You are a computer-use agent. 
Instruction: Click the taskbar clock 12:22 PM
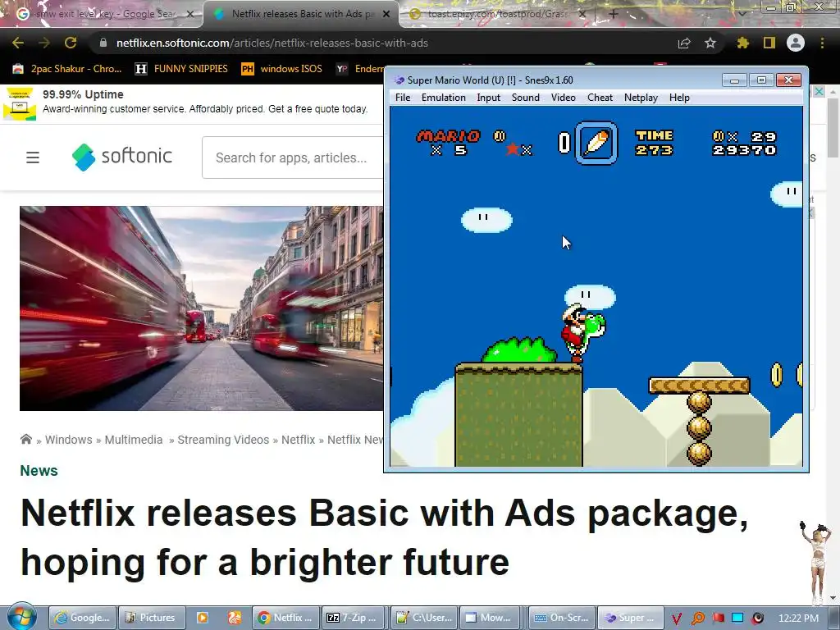(798, 619)
